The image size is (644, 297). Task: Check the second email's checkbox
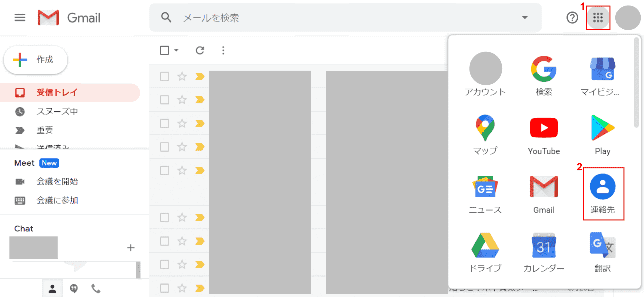[x=164, y=100]
